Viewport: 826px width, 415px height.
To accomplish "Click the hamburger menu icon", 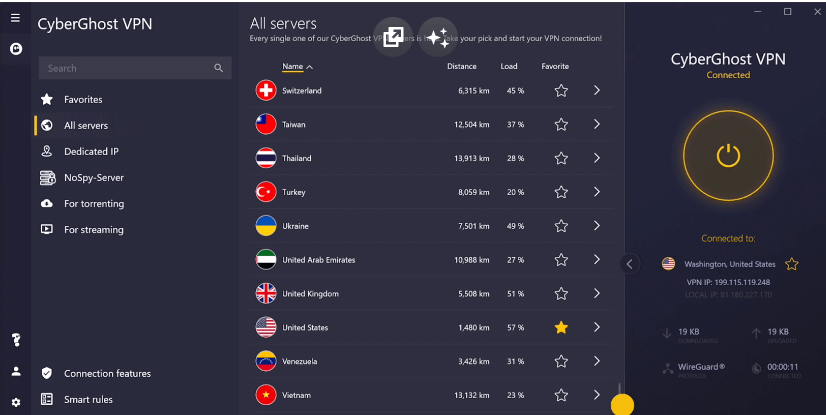I will pos(15,18).
